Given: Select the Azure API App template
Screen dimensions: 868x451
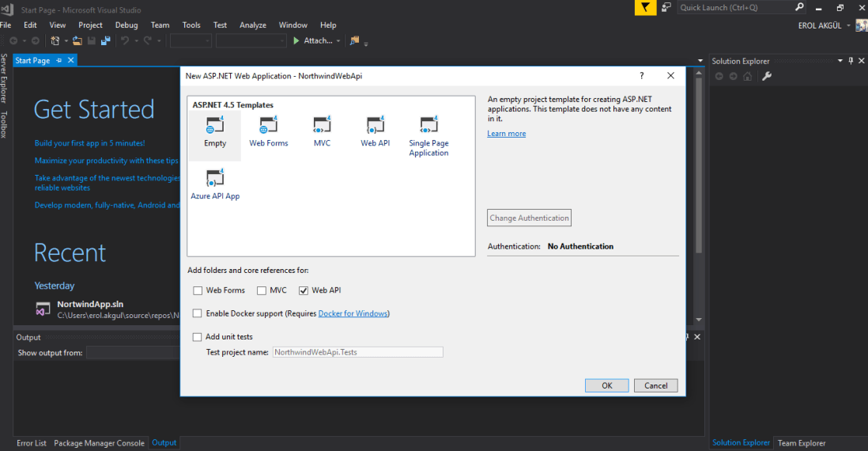Looking at the screenshot, I should (x=214, y=178).
